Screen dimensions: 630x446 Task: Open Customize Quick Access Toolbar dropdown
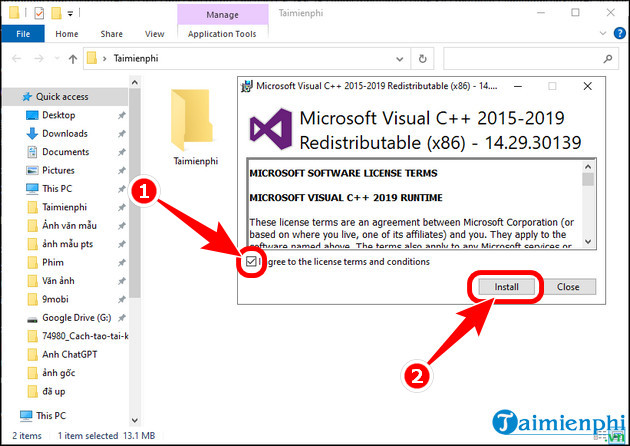click(x=70, y=14)
